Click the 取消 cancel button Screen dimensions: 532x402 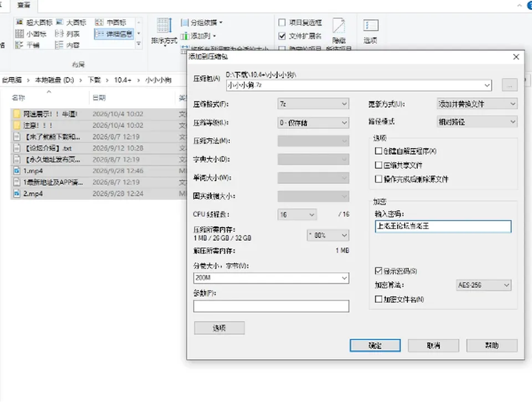(x=433, y=345)
